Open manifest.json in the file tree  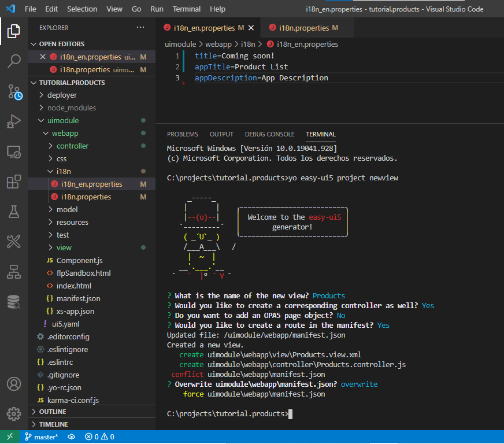pos(78,298)
